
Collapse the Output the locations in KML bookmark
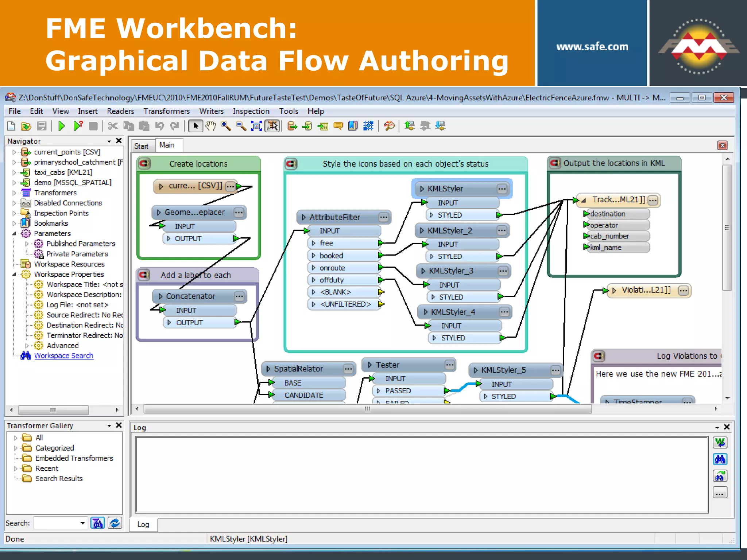(555, 163)
